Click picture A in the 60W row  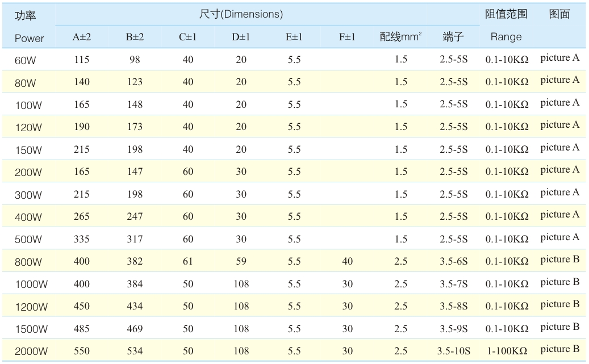559,57
